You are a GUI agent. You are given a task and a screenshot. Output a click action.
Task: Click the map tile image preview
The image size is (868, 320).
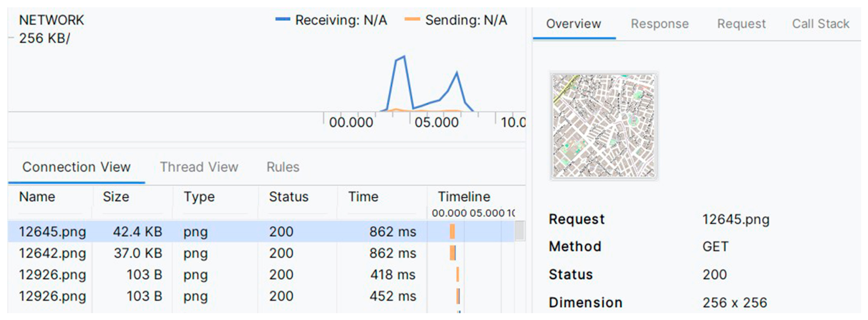pyautogui.click(x=604, y=126)
